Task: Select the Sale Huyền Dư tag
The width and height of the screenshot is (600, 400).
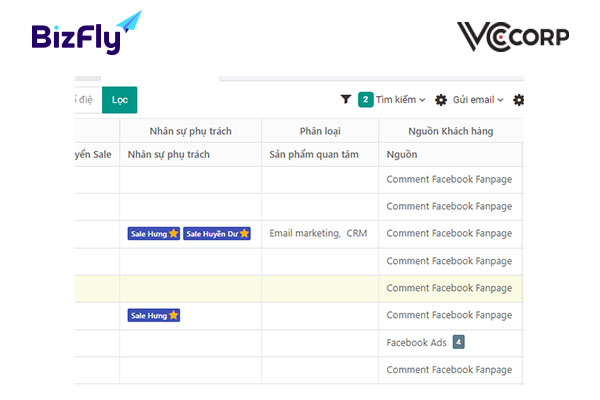Action: pos(217,233)
